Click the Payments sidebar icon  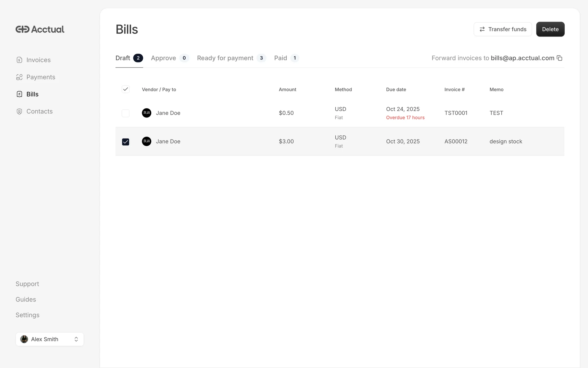tap(19, 77)
